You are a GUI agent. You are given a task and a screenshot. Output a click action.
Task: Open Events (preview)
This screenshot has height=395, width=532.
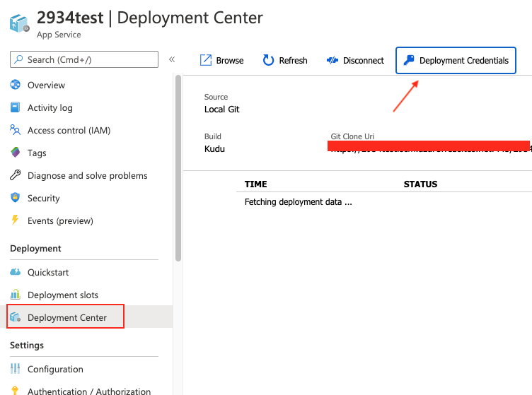tap(60, 221)
